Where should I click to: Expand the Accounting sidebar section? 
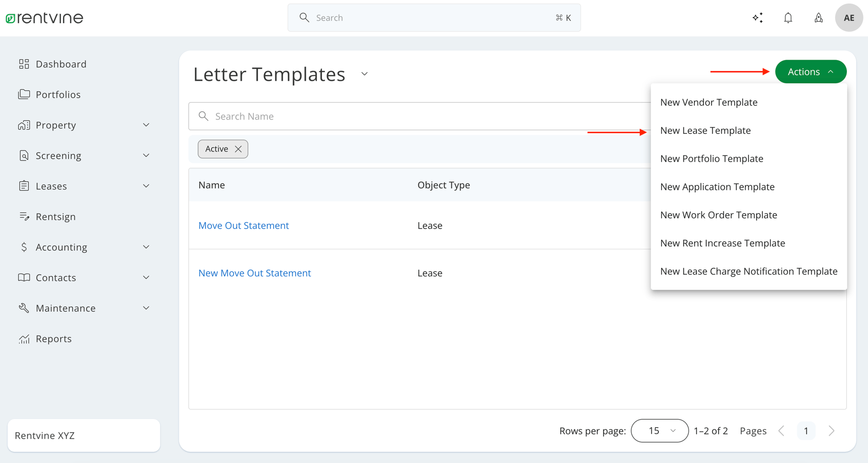(146, 247)
